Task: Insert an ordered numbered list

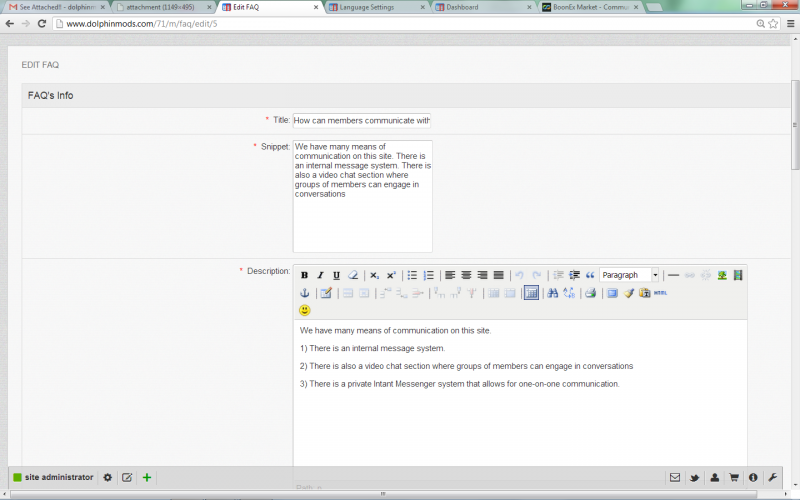Action: pos(429,275)
